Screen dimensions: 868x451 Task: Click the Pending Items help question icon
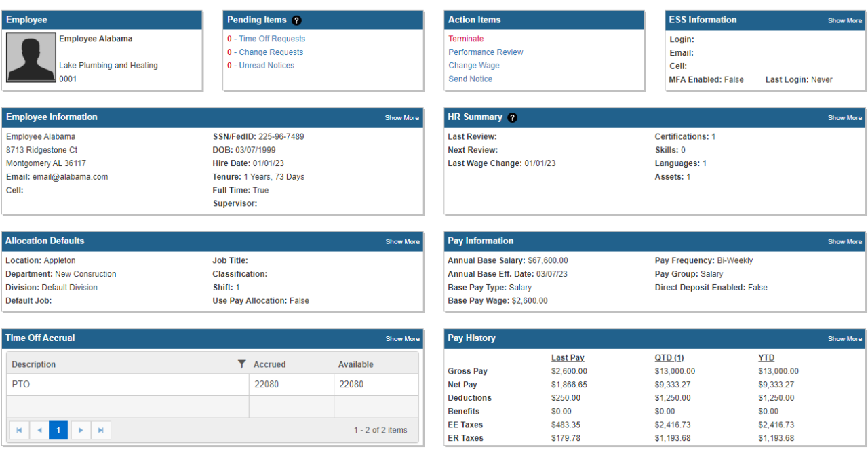point(296,20)
